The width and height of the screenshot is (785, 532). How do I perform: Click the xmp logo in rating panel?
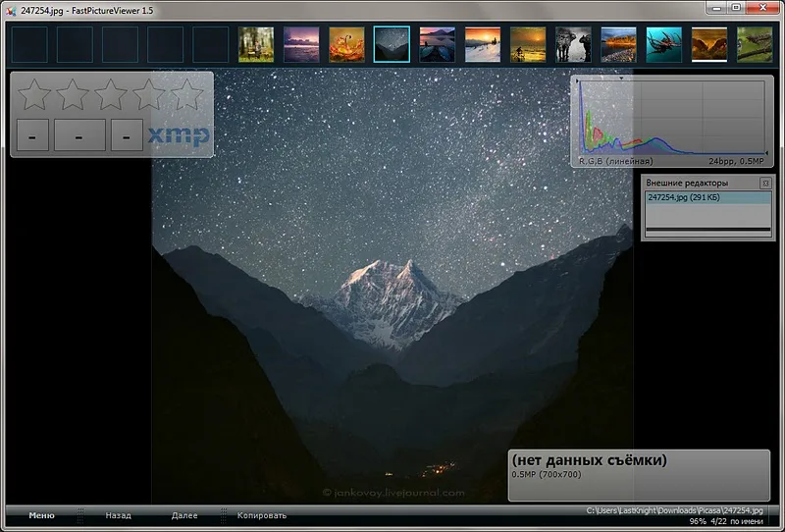pyautogui.click(x=179, y=135)
